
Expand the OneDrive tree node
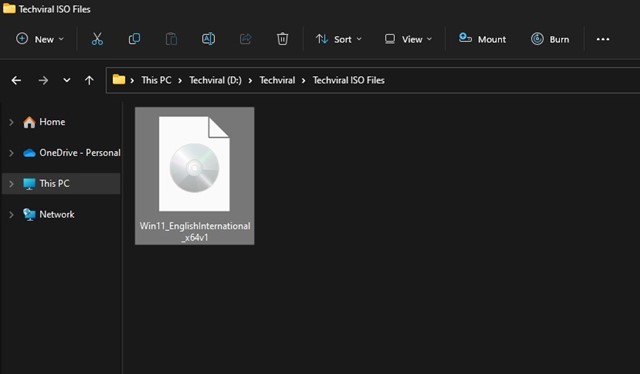coord(11,153)
